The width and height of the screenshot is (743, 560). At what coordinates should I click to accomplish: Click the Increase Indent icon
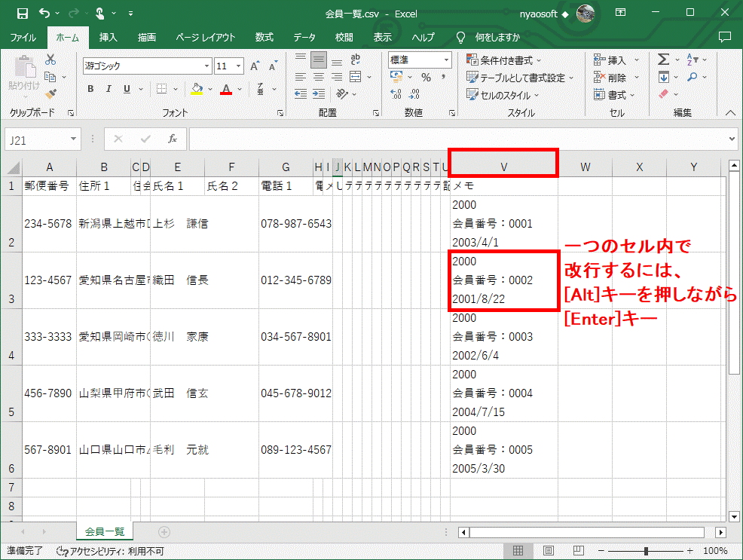319,94
